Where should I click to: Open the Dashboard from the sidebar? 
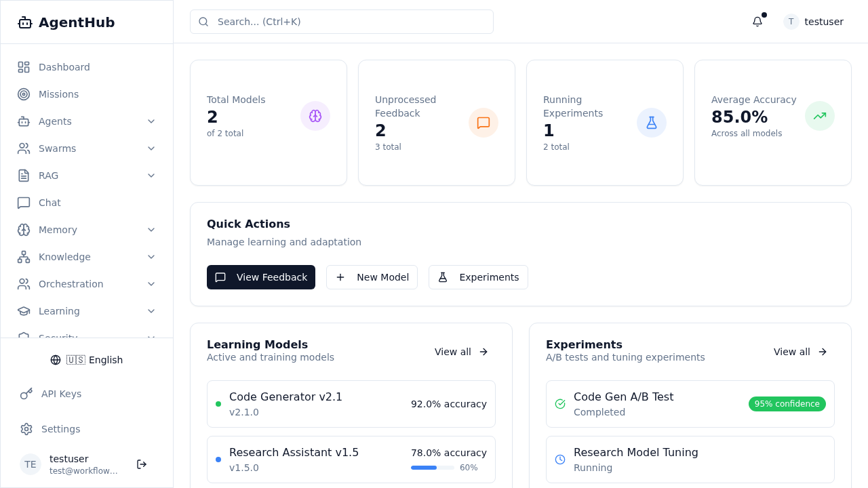[64, 67]
